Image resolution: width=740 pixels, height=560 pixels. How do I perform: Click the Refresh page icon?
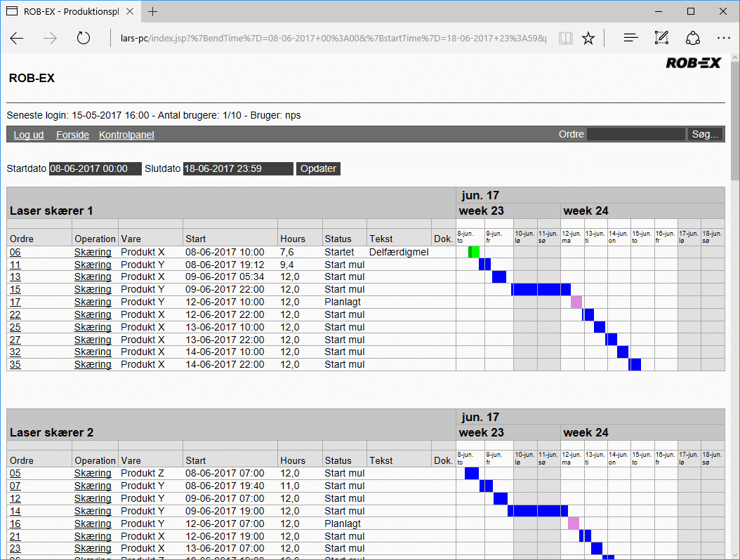[84, 39]
